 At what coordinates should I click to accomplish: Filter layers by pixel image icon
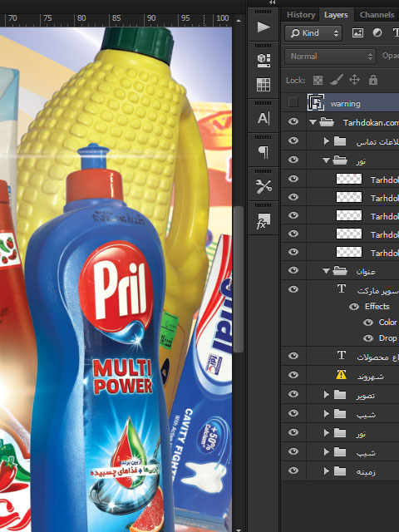(357, 33)
